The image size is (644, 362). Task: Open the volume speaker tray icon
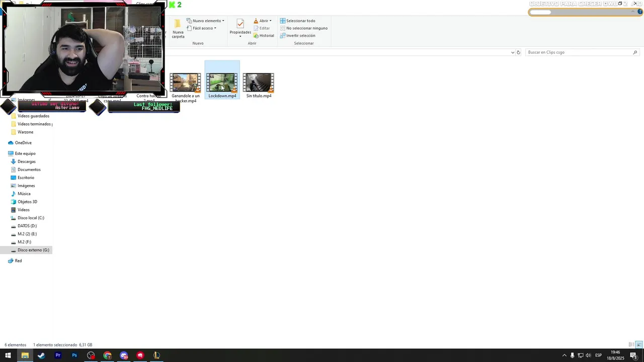coord(588,355)
